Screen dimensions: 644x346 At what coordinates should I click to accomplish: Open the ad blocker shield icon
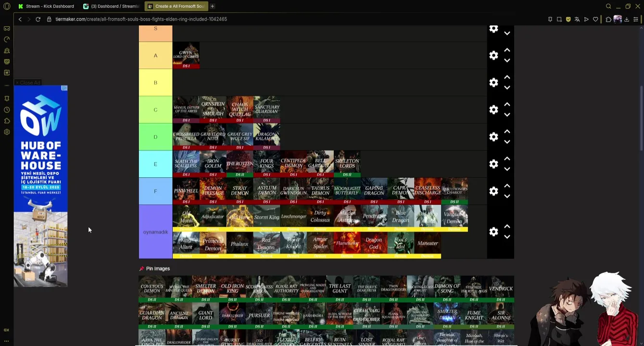coord(568,19)
